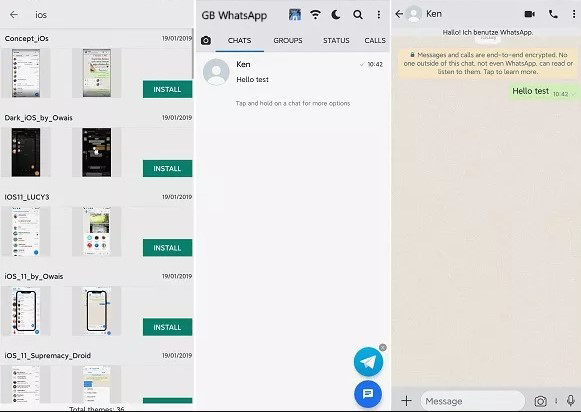The height and width of the screenshot is (412, 581).
Task: Tap the Telegram floating button
Action: [x=368, y=362]
